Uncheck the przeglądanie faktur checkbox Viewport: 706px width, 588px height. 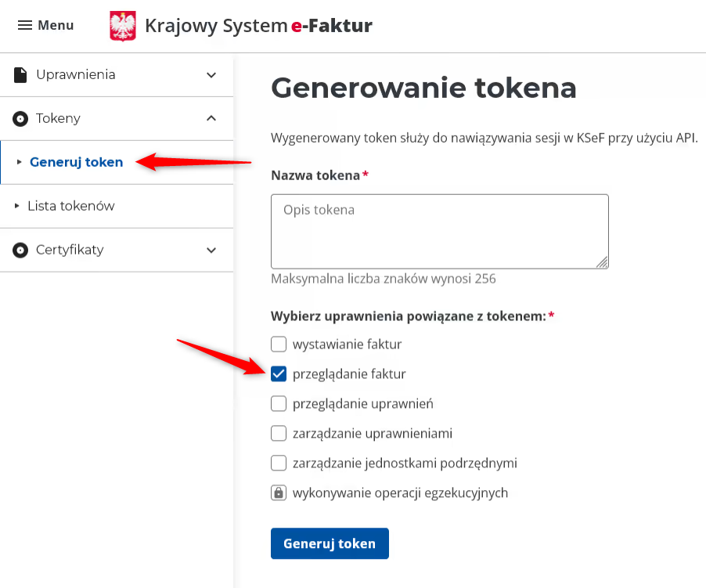click(x=279, y=374)
